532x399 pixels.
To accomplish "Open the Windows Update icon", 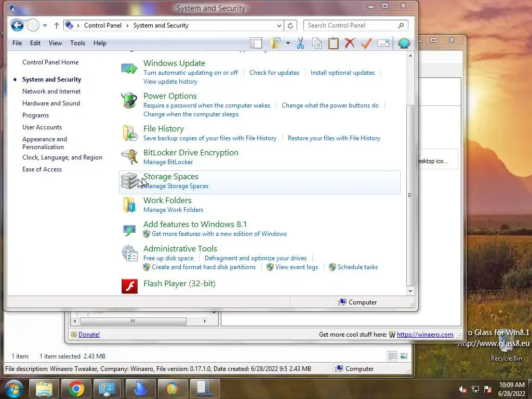I will (129, 69).
